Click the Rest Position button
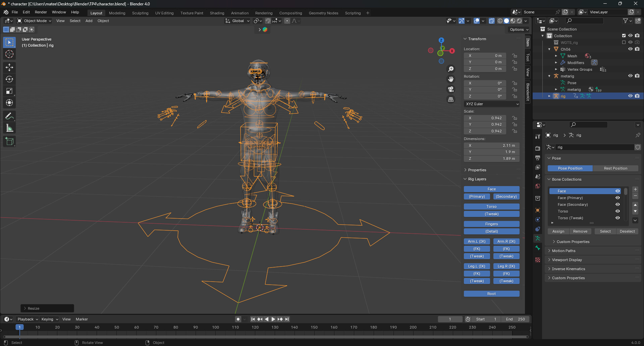 click(615, 168)
